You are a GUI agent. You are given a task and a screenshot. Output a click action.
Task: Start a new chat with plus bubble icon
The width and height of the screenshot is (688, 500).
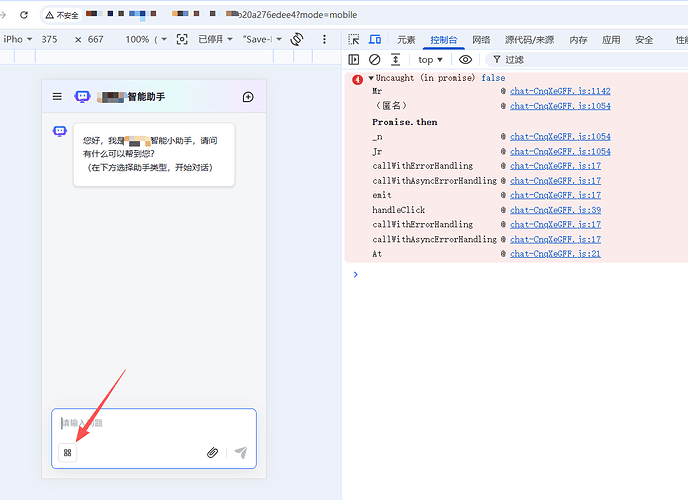[248, 97]
